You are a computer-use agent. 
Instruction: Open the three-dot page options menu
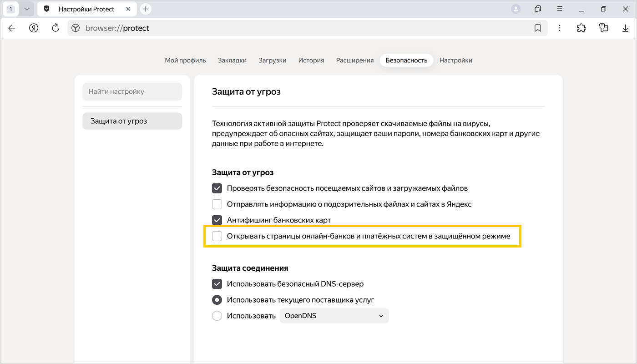pos(560,28)
